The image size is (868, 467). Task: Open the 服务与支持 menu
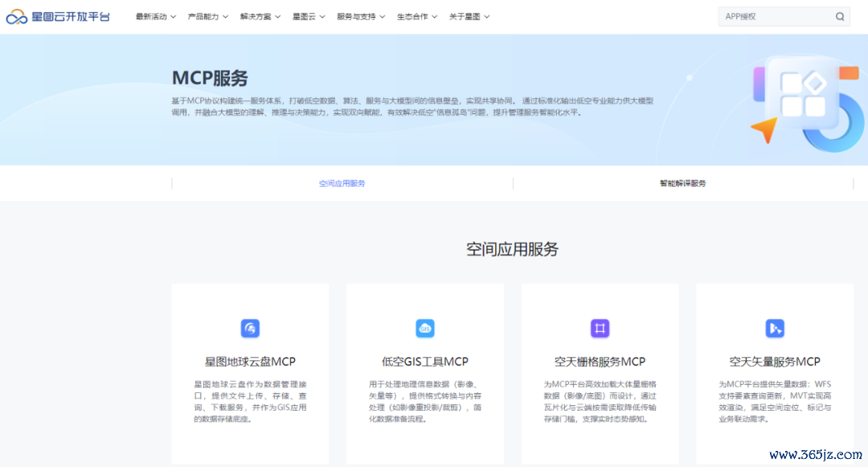356,17
